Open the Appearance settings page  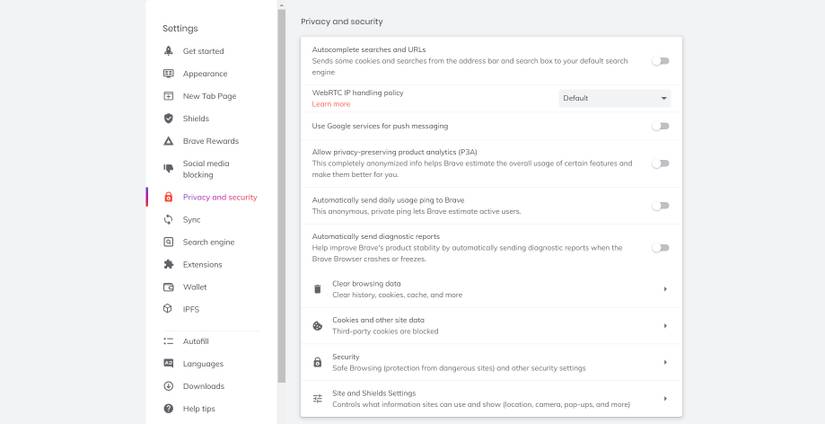click(x=204, y=74)
